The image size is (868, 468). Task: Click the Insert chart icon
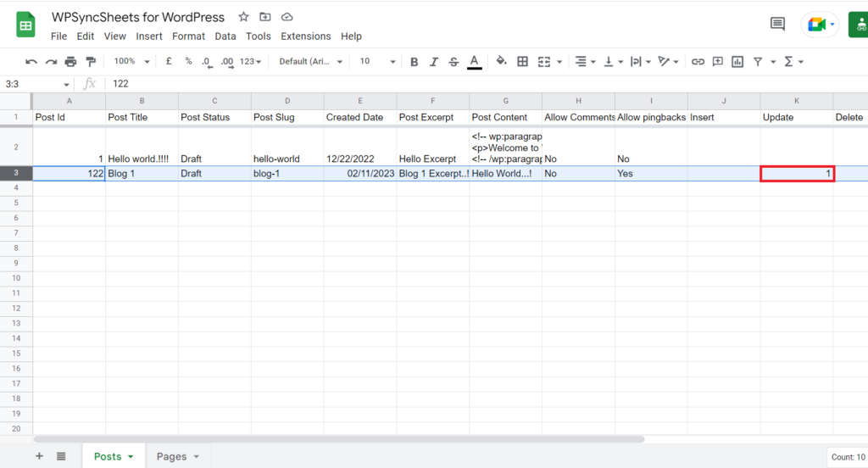(x=737, y=62)
